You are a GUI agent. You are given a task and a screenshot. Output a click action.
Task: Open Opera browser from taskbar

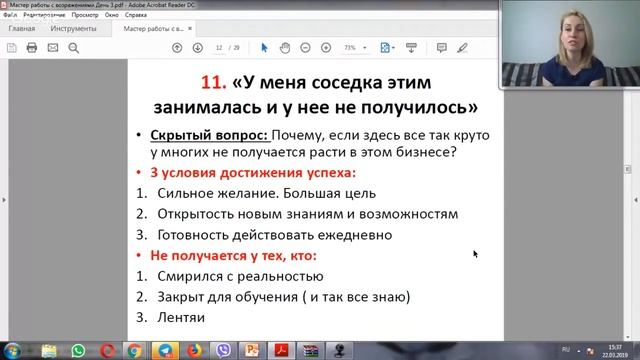pyautogui.click(x=107, y=351)
